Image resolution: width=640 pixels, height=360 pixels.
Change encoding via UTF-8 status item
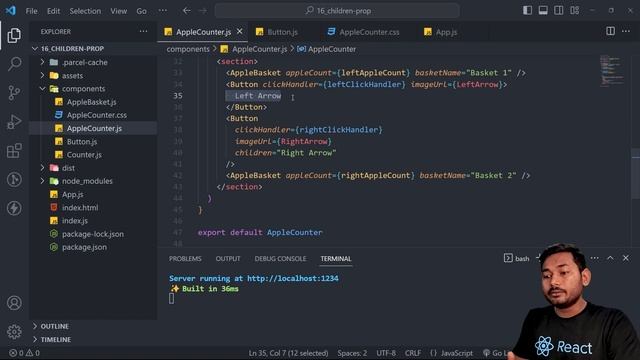[x=386, y=353]
